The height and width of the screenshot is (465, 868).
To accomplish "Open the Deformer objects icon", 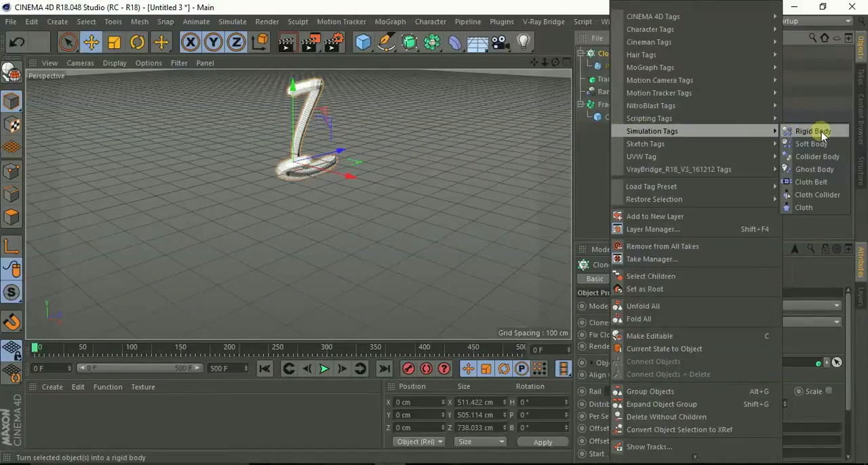I will click(x=454, y=43).
